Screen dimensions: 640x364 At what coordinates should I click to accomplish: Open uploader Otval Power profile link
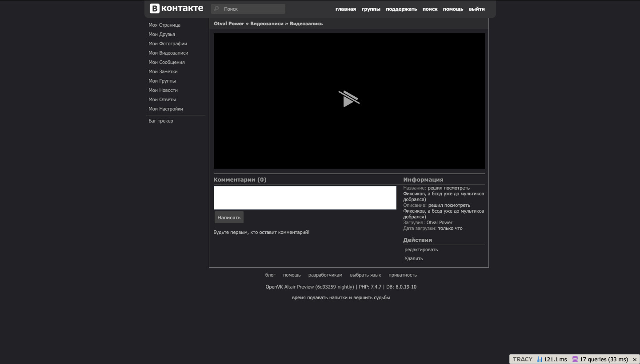[x=440, y=222]
